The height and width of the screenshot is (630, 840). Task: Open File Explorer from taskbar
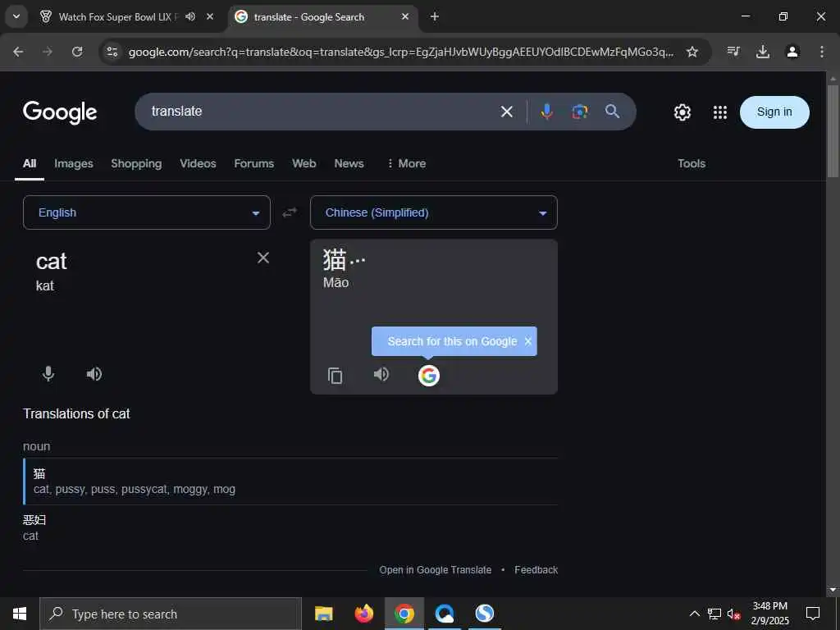(x=323, y=614)
